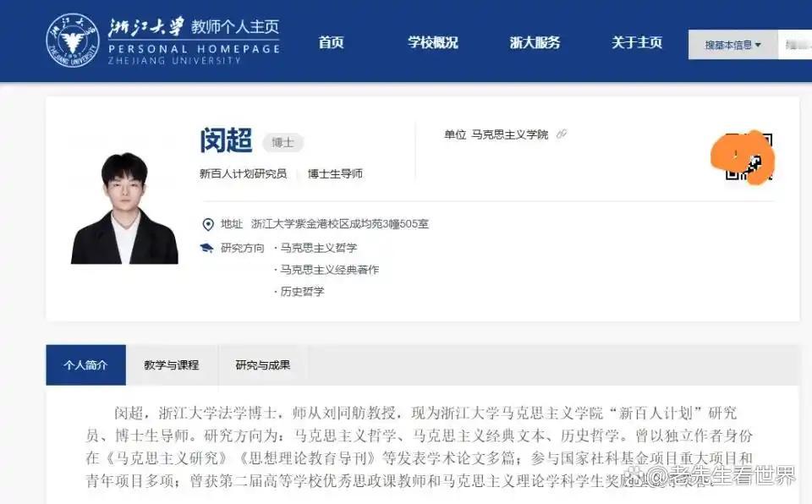Click the name heading 闵超
The width and height of the screenshot is (812, 504).
227,140
